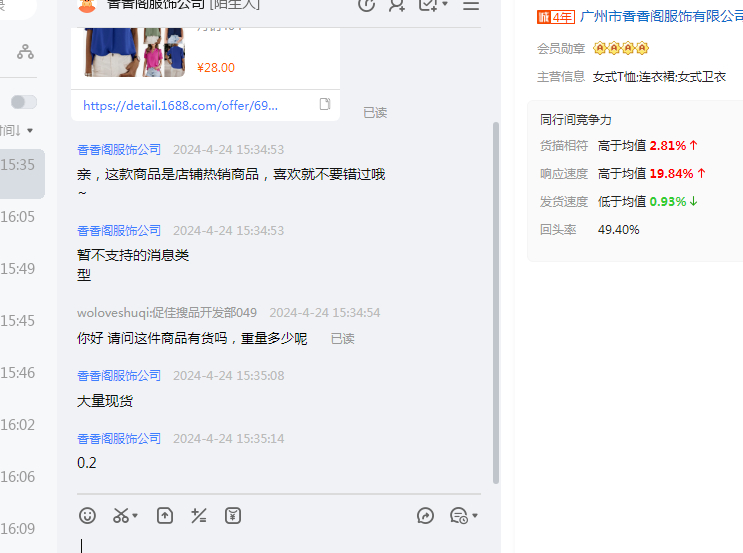Click the add contact icon in header

(397, 5)
